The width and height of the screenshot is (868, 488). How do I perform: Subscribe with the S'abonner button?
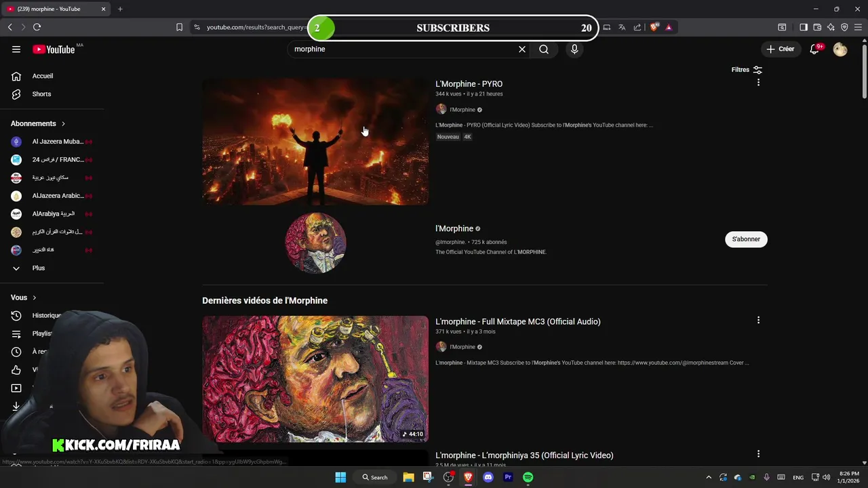pos(746,239)
